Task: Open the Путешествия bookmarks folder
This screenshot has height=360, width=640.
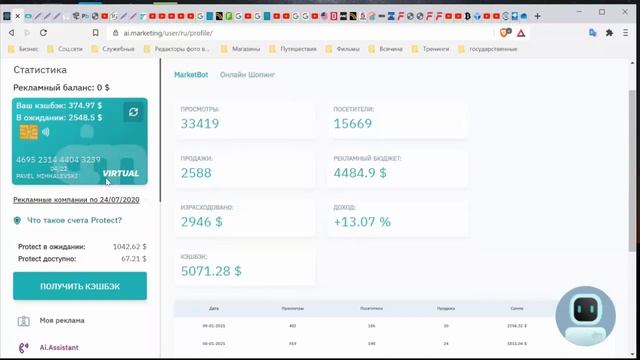Action: [x=293, y=49]
